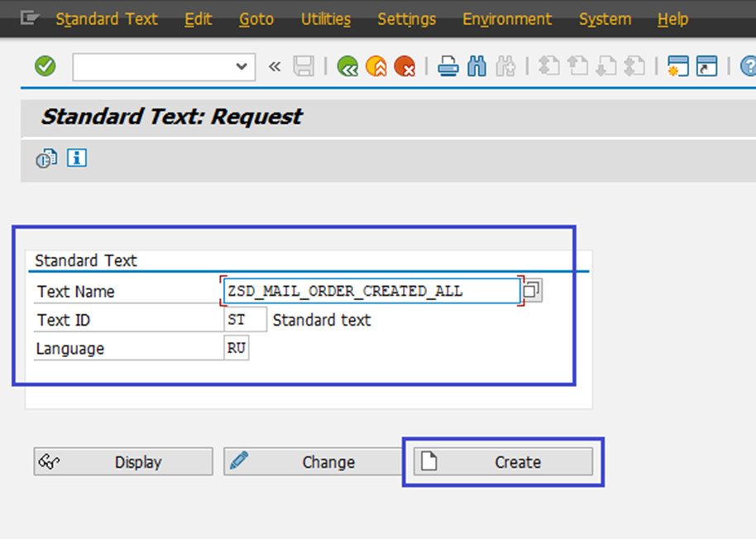Open the Edit menu
This screenshot has width=756, height=539.
pos(199,19)
